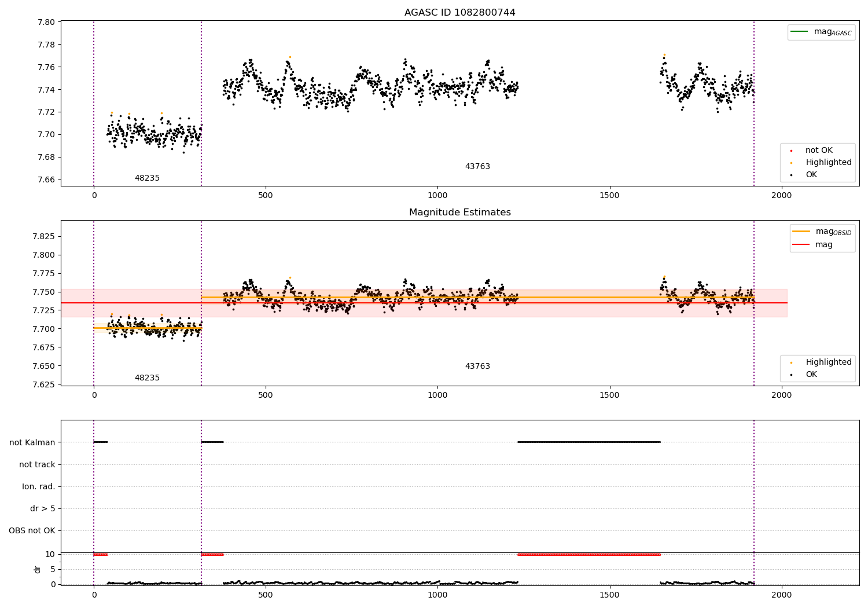The image size is (868, 608).
Task: Click the 1500 x-tick under the top plot
Action: click(x=609, y=195)
